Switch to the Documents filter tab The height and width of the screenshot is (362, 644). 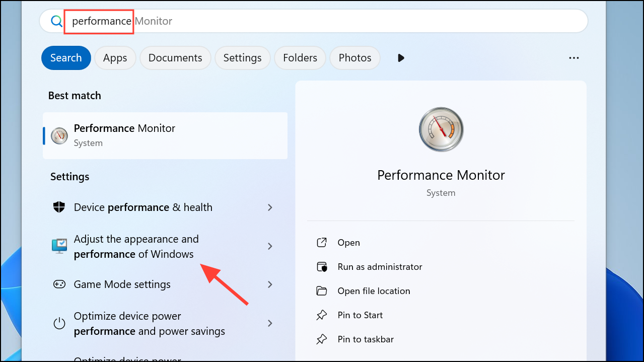coord(175,58)
